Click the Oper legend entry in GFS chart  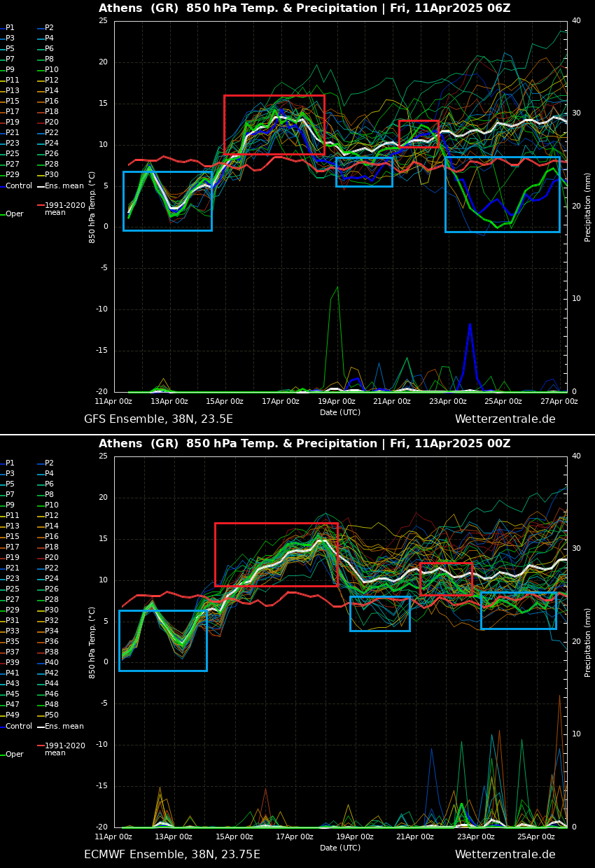pyautogui.click(x=14, y=214)
